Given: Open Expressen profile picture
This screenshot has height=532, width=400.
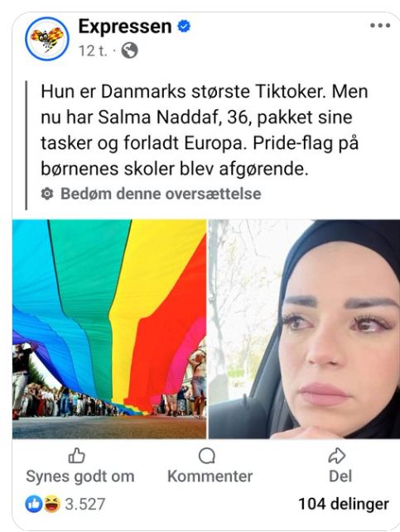Looking at the screenshot, I should pos(47,39).
